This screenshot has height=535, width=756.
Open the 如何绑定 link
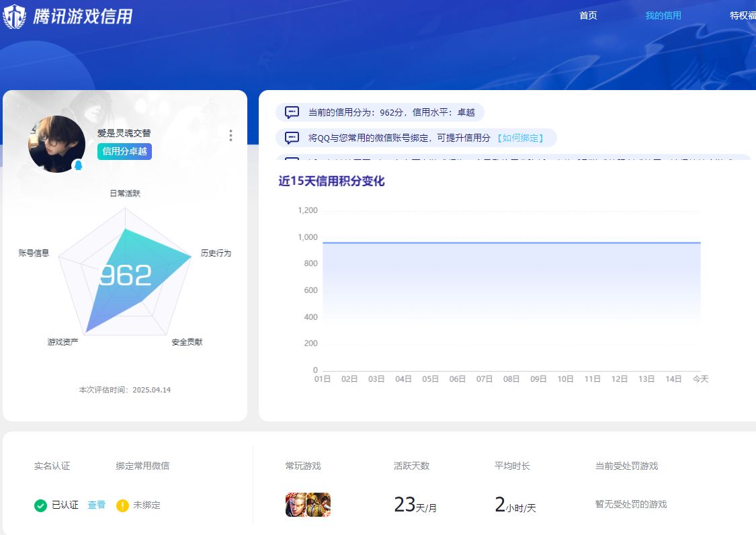(x=520, y=138)
